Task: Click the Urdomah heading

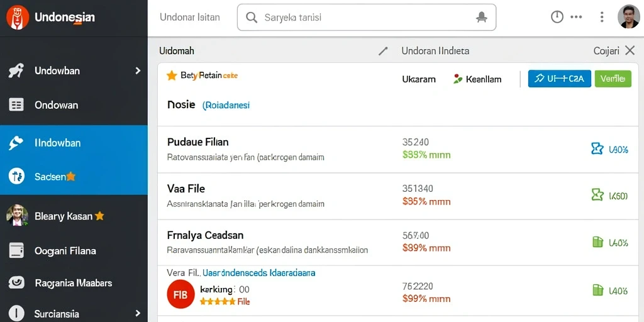Action: point(177,51)
